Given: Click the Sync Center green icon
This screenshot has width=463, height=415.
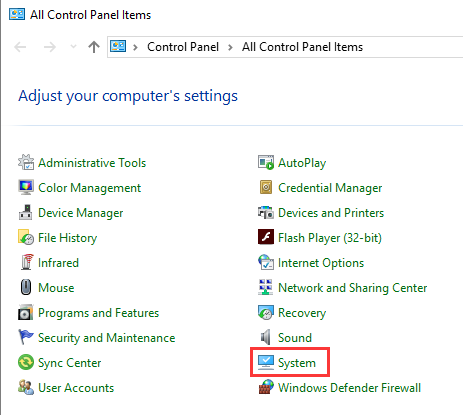Looking at the screenshot, I should coord(26,362).
